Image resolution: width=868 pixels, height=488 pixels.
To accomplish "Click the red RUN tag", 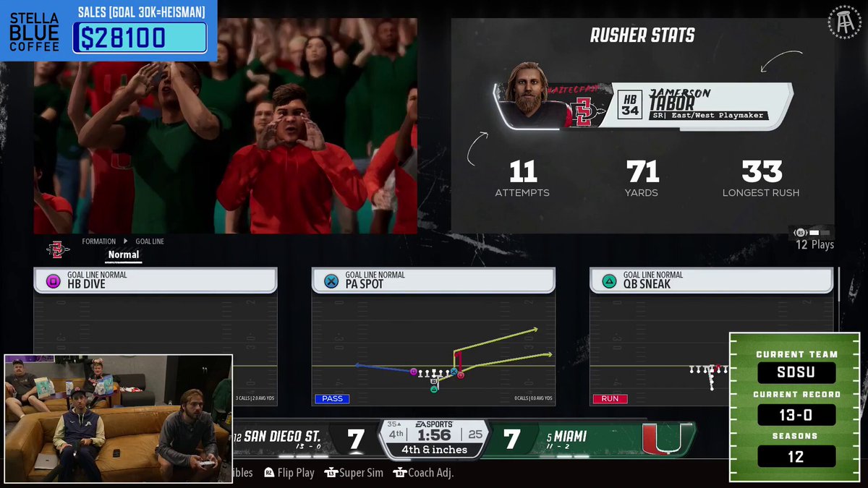I will pyautogui.click(x=610, y=398).
